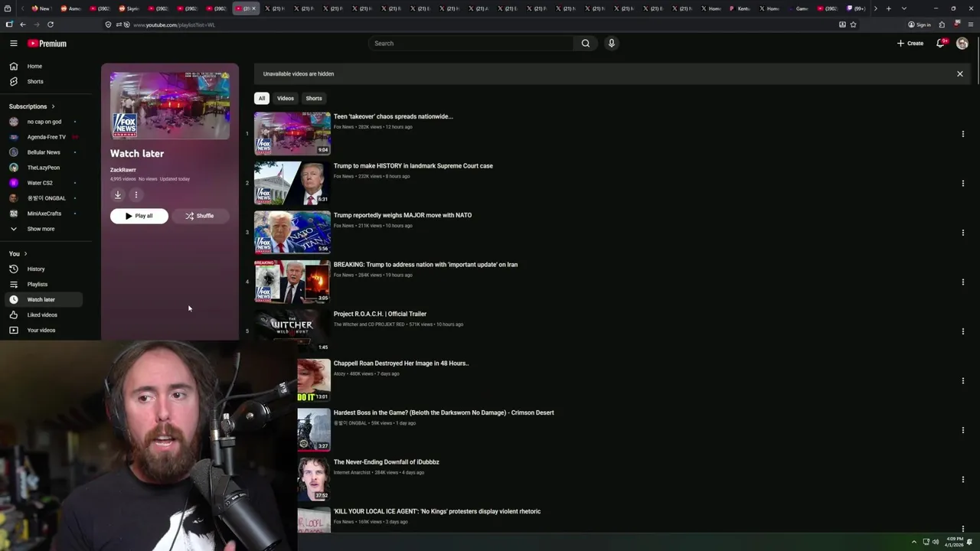Image resolution: width=980 pixels, height=551 pixels.
Task: Click the search magnifier button
Action: (x=586, y=44)
